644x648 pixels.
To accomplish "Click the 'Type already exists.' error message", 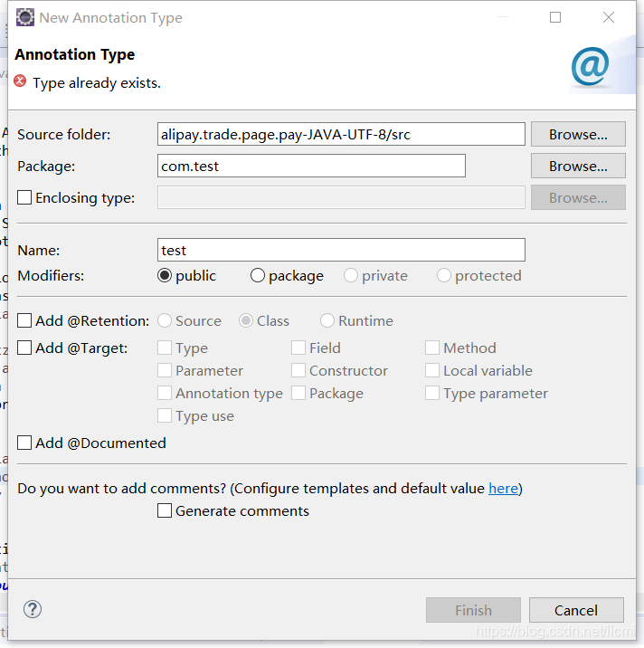I will (x=97, y=83).
